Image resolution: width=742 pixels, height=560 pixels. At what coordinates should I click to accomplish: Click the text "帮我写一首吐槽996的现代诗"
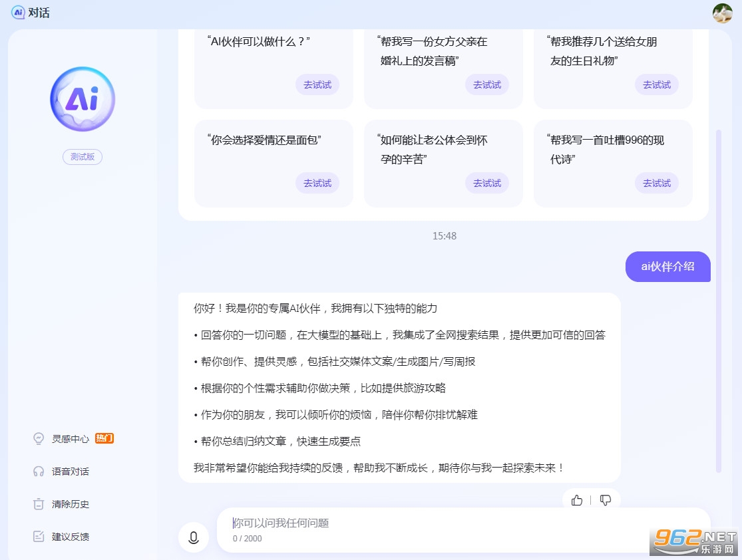pyautogui.click(x=606, y=150)
